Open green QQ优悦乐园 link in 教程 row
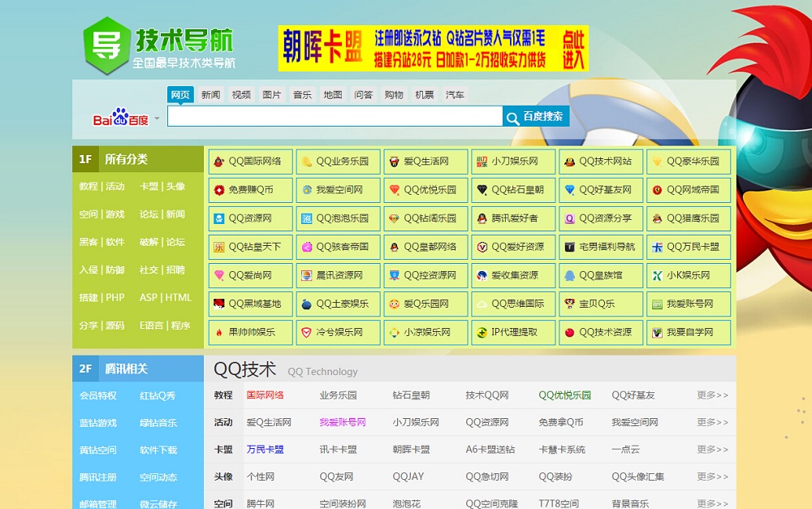Screen dimensions: 812x509 [565, 395]
